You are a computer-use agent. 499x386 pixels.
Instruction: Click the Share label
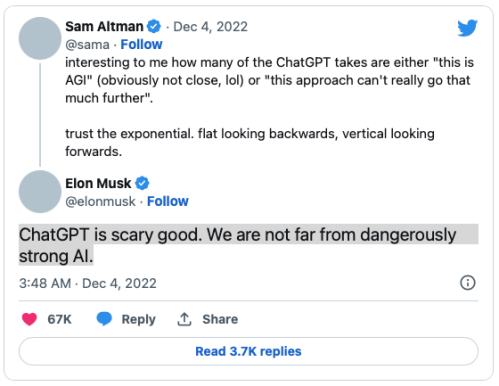tap(220, 319)
